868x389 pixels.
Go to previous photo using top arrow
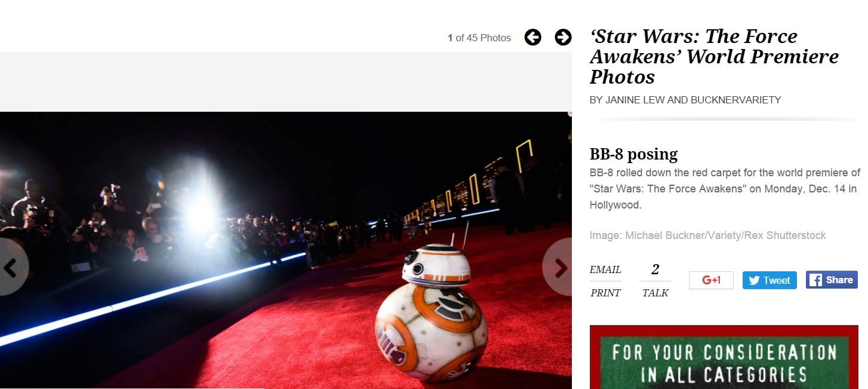click(x=533, y=38)
